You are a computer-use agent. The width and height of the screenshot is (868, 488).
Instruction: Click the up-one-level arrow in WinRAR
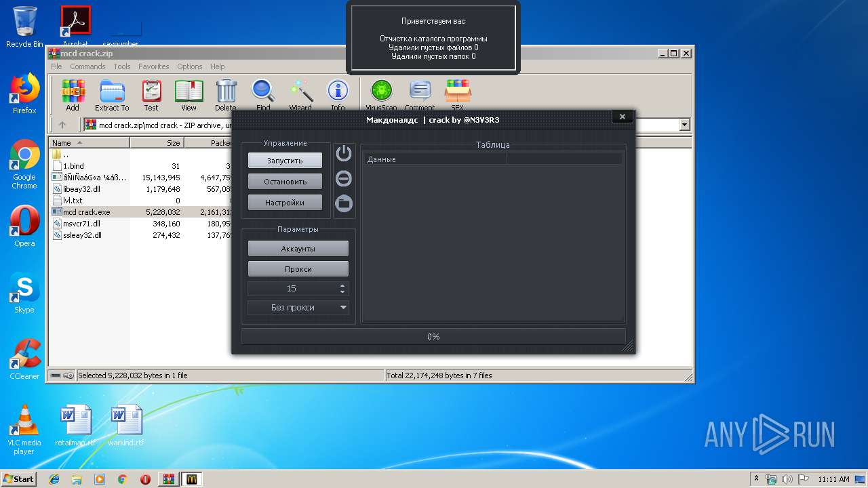[x=62, y=125]
